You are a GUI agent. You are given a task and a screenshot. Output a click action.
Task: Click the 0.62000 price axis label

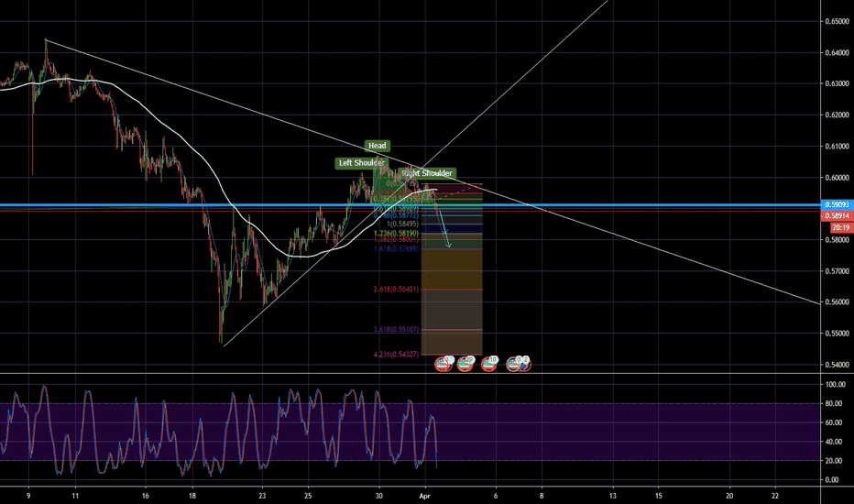[x=838, y=115]
